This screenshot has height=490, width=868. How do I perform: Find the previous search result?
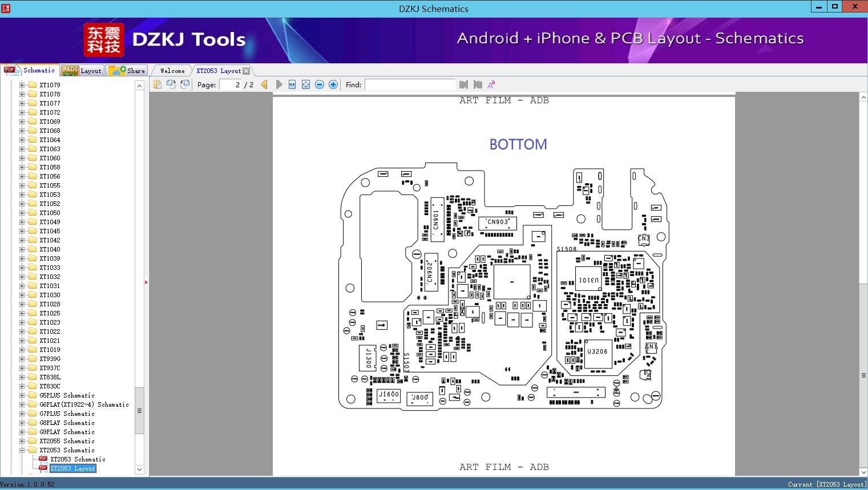tap(463, 84)
